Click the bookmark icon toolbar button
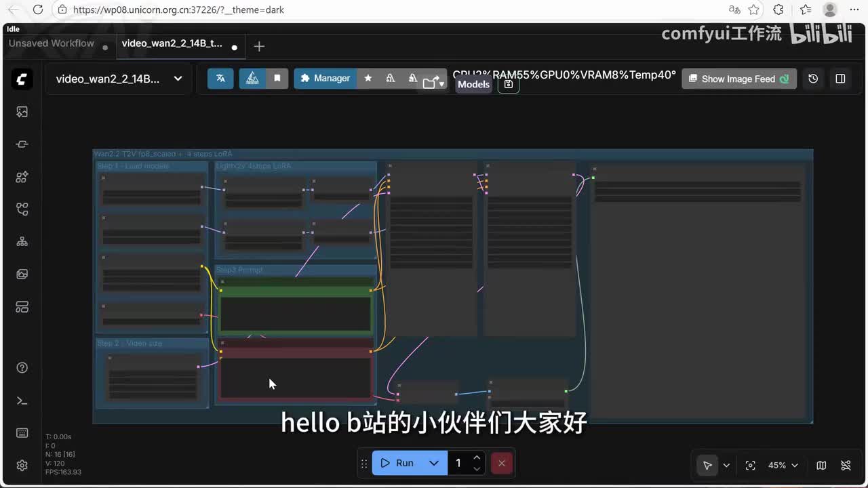Viewport: 868px width, 488px height. click(x=277, y=78)
